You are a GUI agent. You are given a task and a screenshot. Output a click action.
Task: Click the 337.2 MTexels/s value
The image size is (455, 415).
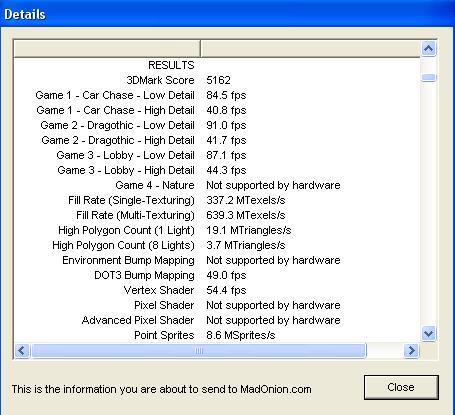click(246, 200)
